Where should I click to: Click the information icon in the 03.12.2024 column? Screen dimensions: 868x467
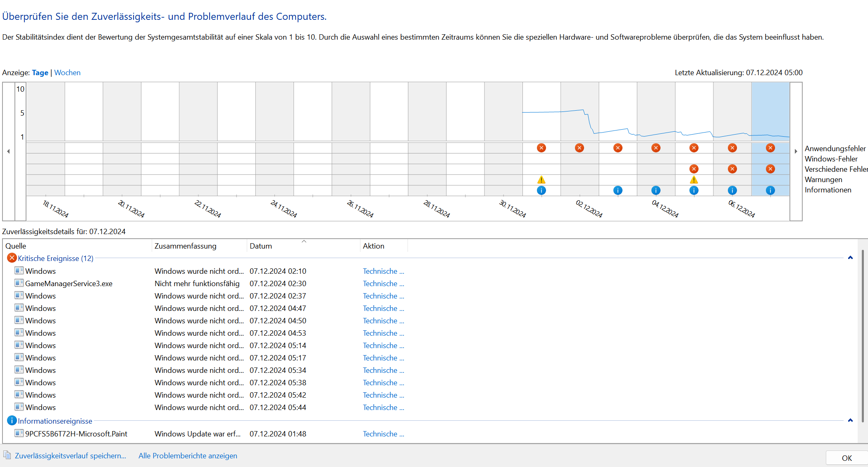[x=618, y=190]
